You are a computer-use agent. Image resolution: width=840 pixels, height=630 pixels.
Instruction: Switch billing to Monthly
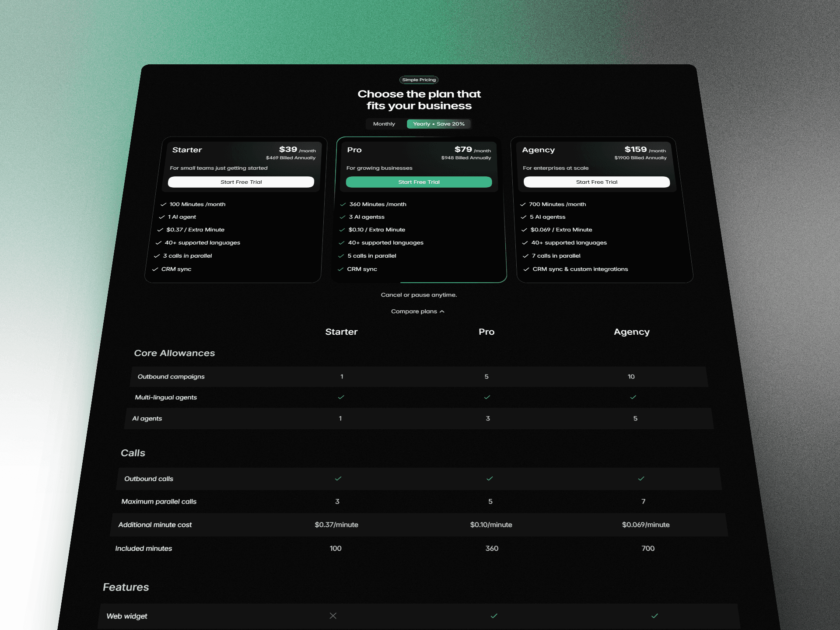pos(384,124)
